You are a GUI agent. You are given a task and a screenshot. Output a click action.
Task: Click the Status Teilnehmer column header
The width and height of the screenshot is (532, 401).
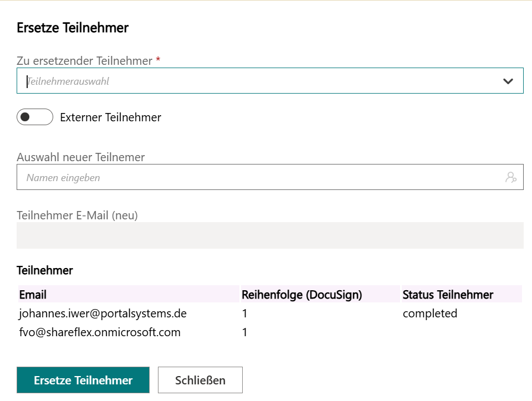click(x=448, y=295)
